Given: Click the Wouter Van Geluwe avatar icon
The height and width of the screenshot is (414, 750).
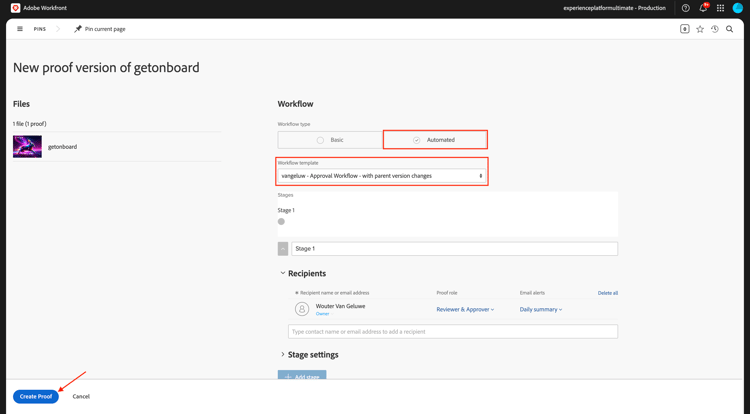Looking at the screenshot, I should 302,309.
